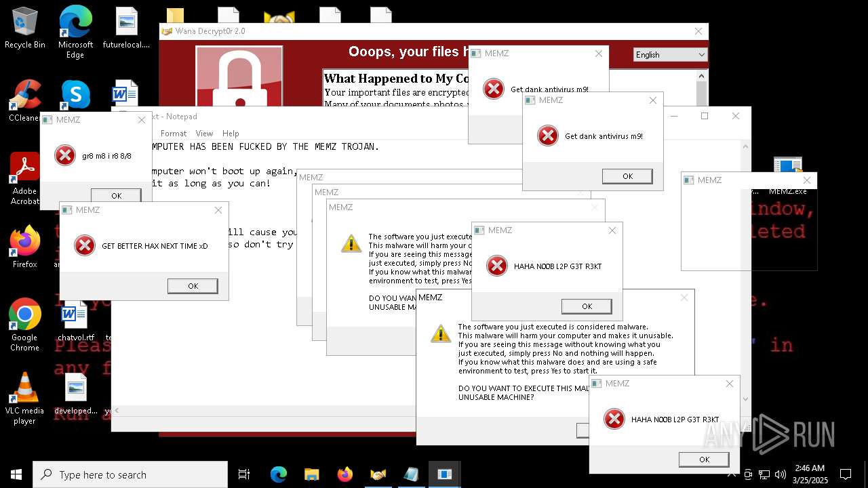Click OK in the front 'Get dank antivirus m9!' dialog
The height and width of the screenshot is (488, 868).
(x=627, y=176)
